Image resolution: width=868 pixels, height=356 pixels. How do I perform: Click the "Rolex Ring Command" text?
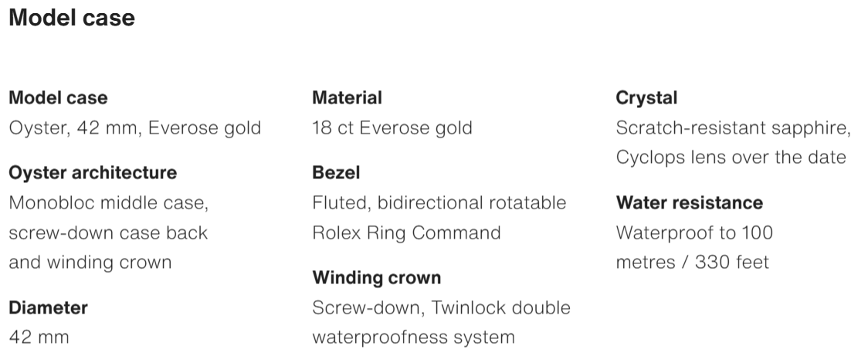tap(407, 232)
